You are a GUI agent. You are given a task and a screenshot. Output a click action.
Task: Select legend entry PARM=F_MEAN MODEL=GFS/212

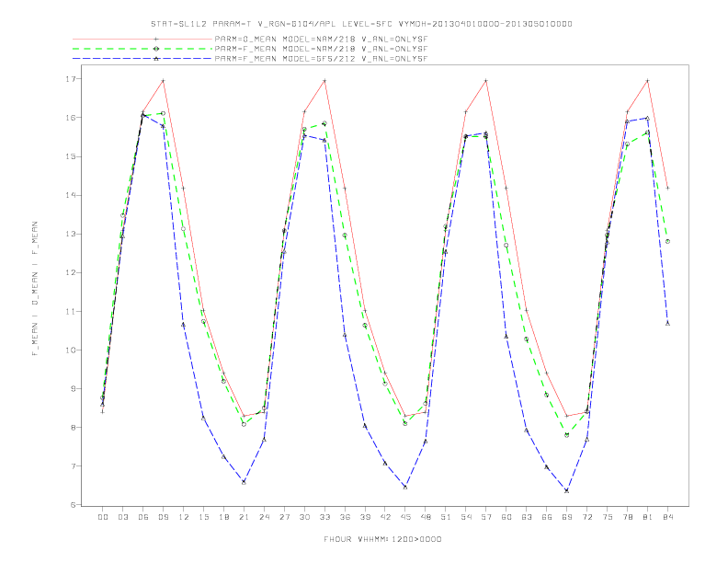pos(321,59)
